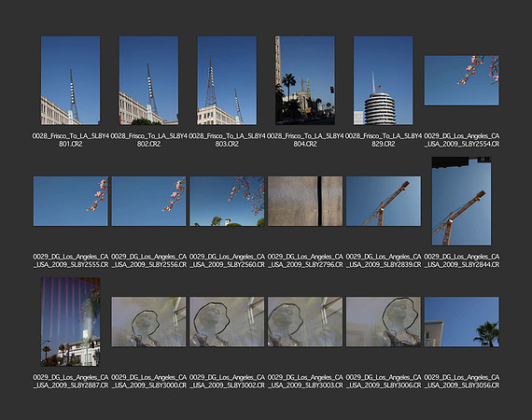
Task: Select the pink stripes building thumbnail 5L8Y2887
Action: coord(71,322)
